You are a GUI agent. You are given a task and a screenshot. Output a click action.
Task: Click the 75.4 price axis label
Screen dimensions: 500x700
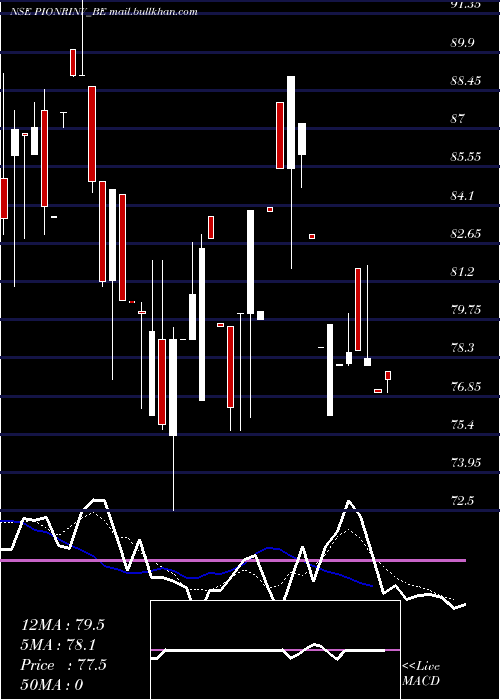pyautogui.click(x=462, y=424)
